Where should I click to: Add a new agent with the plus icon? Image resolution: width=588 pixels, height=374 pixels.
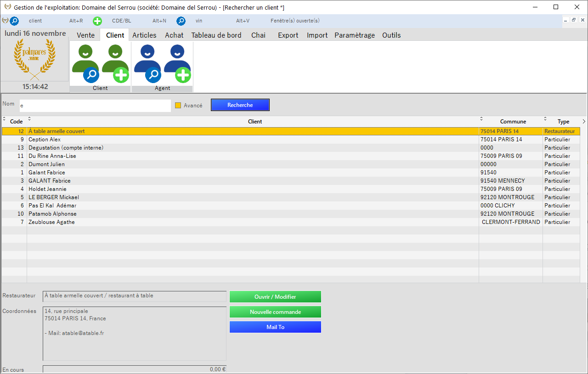(177, 62)
